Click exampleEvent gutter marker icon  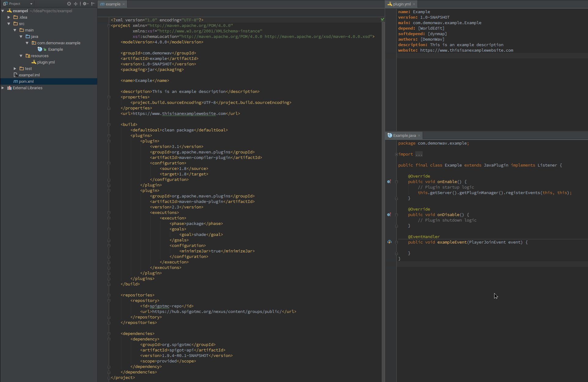click(x=389, y=242)
